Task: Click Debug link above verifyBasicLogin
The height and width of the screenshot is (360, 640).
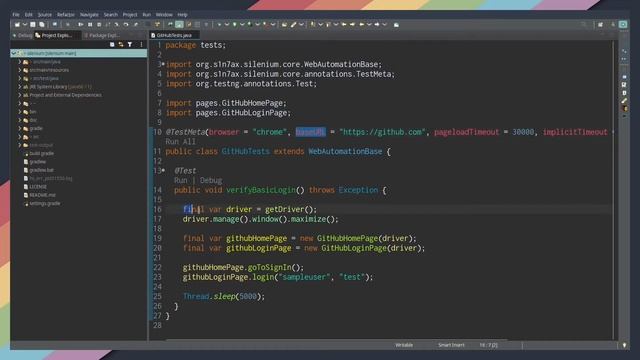Action: 211,180
